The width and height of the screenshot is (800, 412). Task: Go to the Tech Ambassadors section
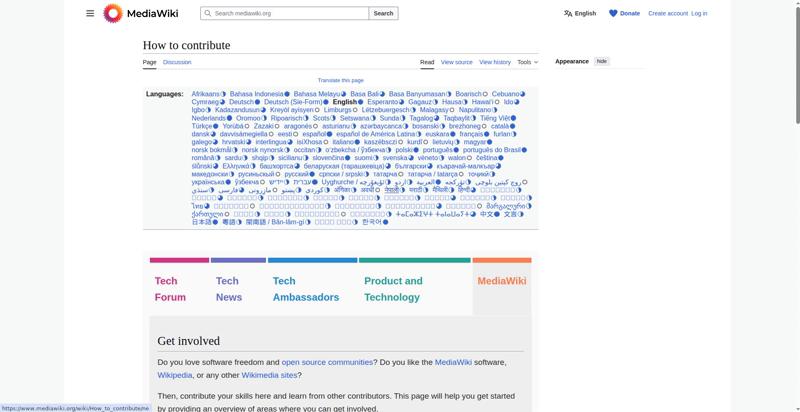305,289
